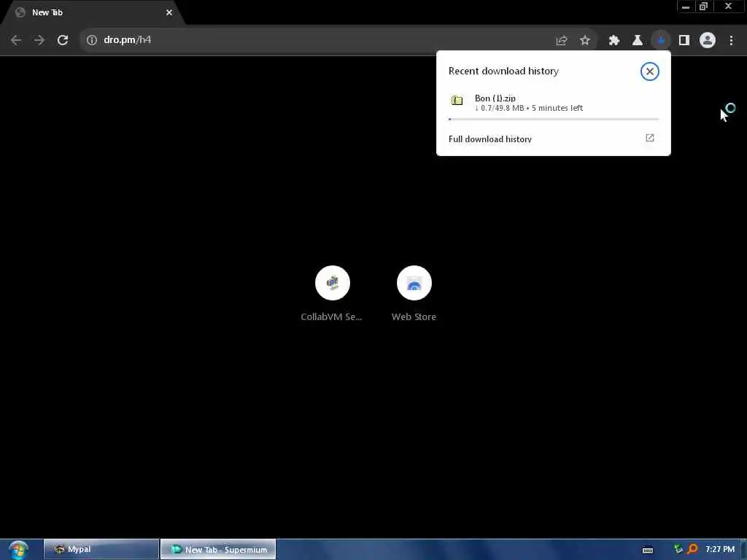Open the 7:27 PM clock

click(720, 549)
